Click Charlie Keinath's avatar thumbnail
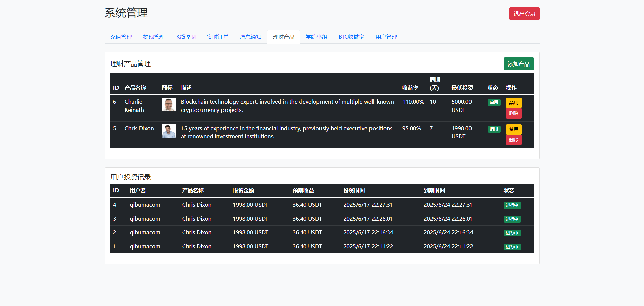This screenshot has width=644, height=306. pos(168,104)
